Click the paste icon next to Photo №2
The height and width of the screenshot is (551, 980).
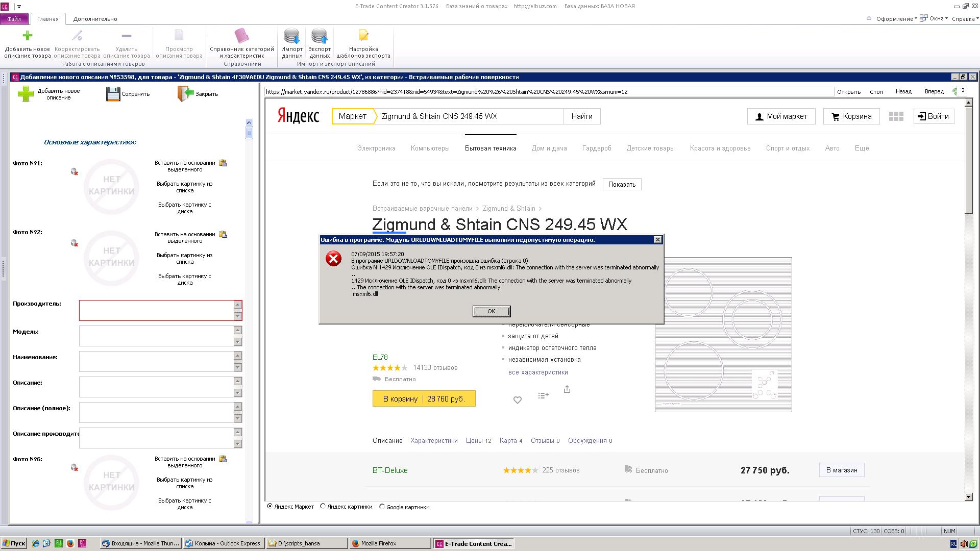coord(223,235)
